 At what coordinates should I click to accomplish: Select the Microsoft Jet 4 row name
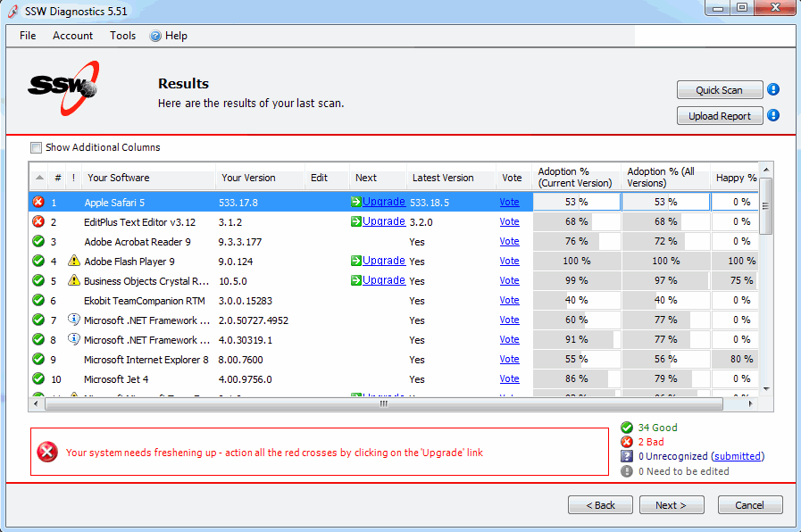coord(116,379)
